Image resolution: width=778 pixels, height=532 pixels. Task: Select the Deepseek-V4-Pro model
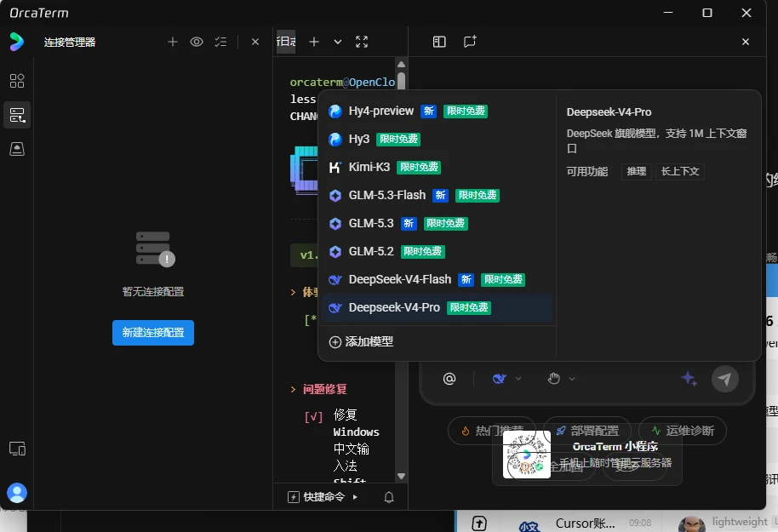(x=438, y=307)
